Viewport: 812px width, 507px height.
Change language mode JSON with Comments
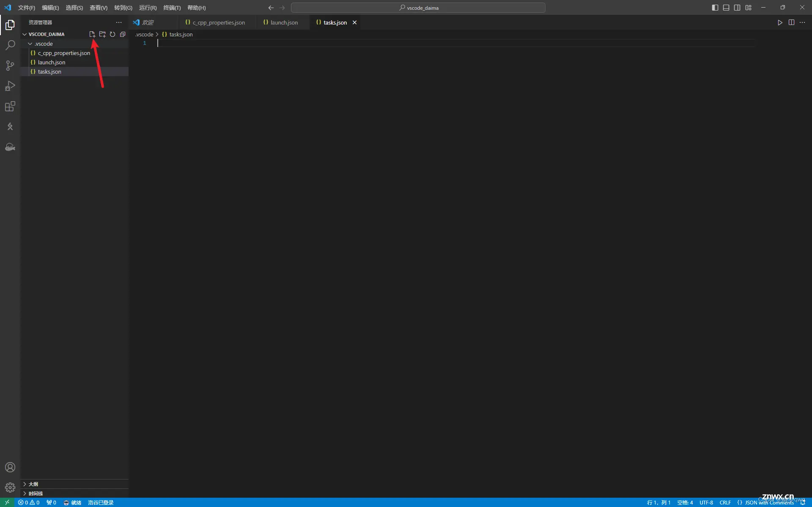coord(765,502)
